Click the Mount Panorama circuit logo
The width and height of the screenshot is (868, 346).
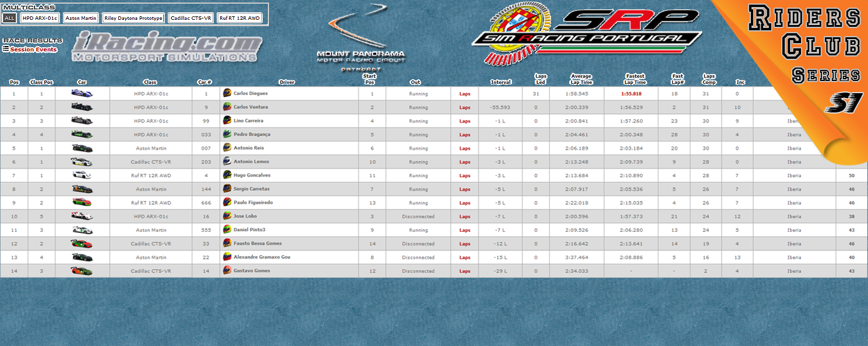point(361,37)
